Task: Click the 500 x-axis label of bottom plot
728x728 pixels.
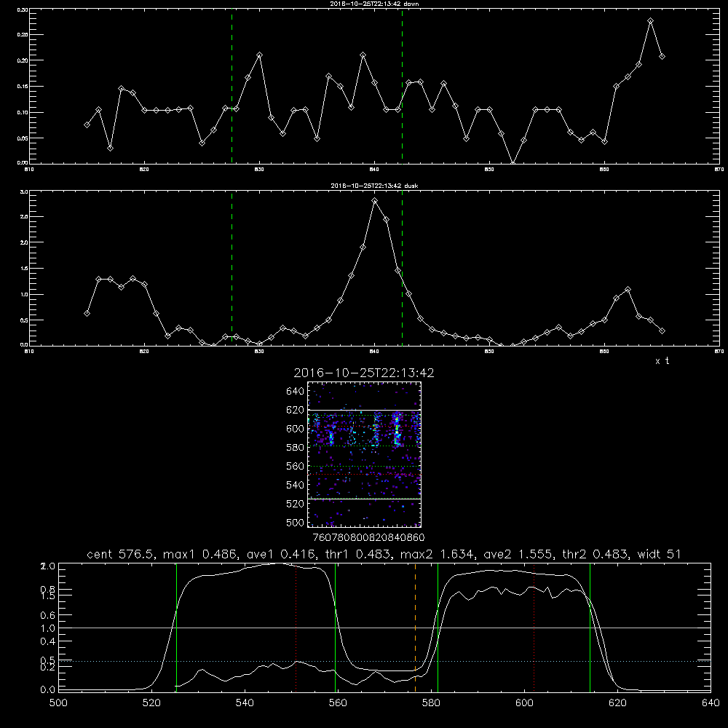Action: pyautogui.click(x=58, y=703)
